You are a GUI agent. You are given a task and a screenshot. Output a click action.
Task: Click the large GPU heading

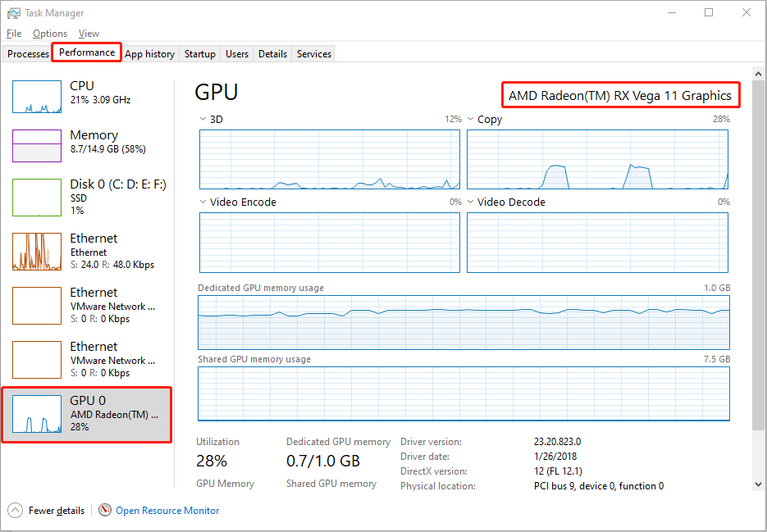[217, 92]
